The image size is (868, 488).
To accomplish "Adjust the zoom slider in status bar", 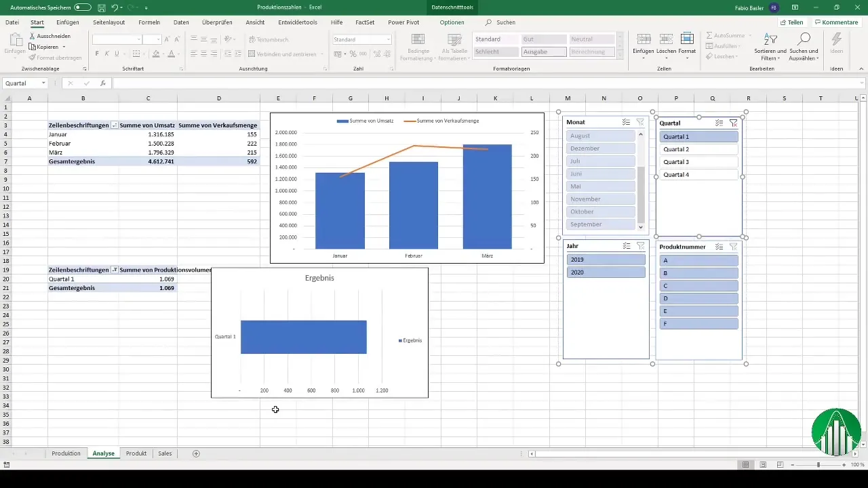I will [818, 464].
